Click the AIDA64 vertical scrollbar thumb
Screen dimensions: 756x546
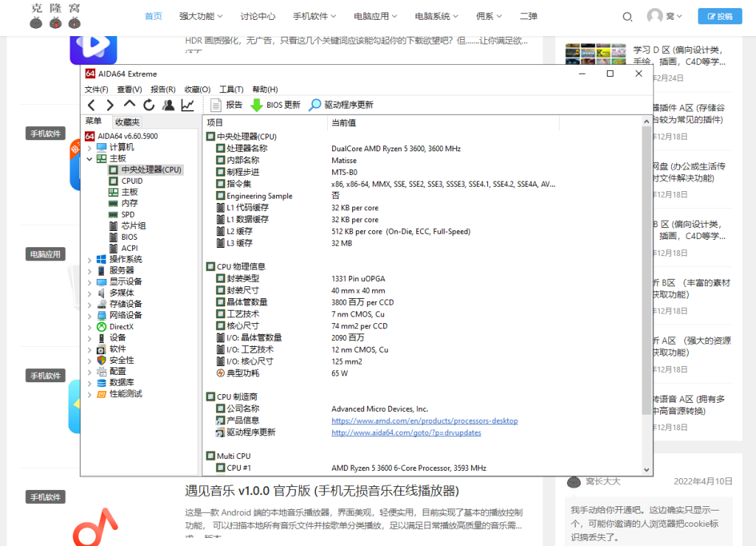[x=647, y=270]
